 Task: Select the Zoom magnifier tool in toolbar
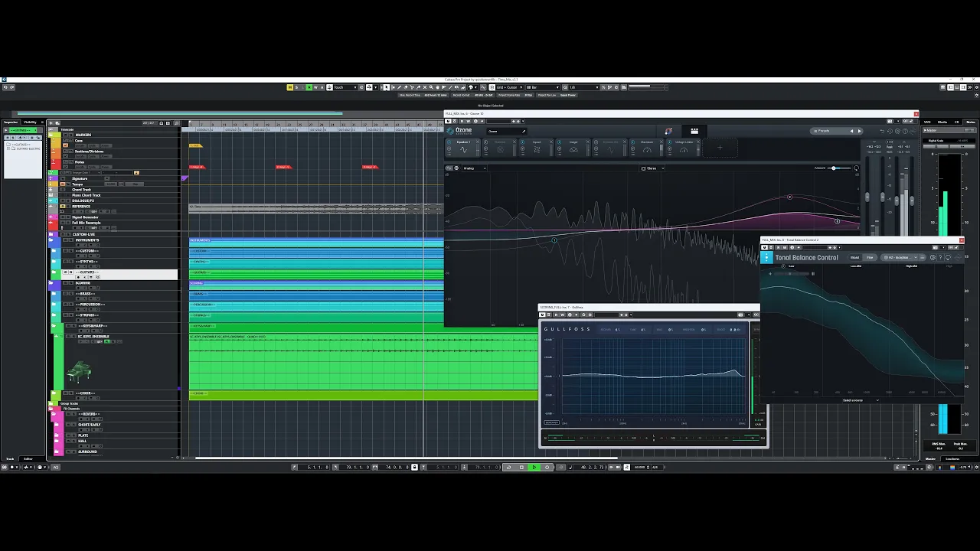431,87
